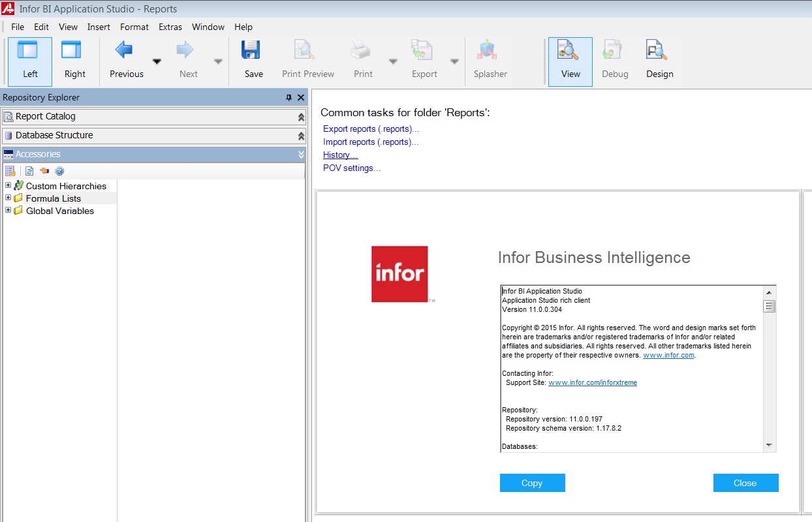Open the Previous button dropdown arrow

[x=157, y=61]
